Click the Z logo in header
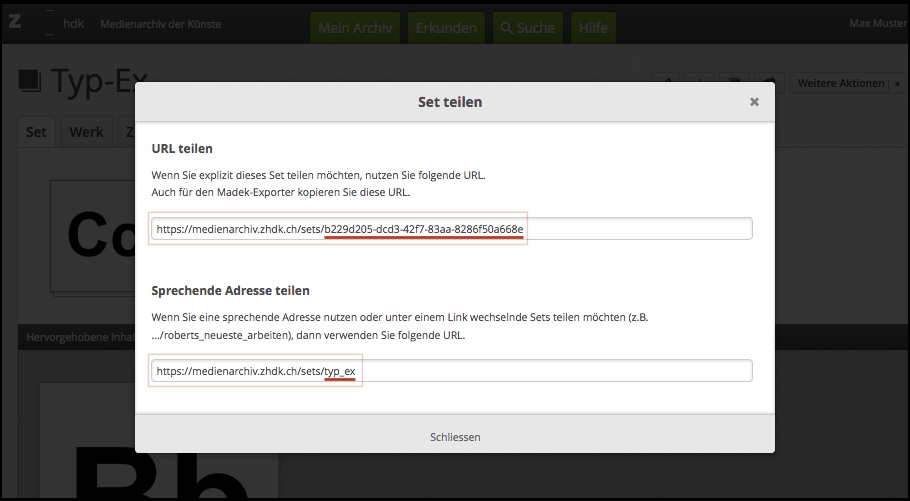The height and width of the screenshot is (501, 910). 15,22
